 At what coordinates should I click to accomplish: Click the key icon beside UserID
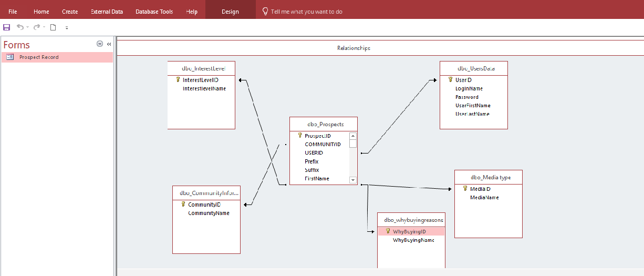coord(451,80)
